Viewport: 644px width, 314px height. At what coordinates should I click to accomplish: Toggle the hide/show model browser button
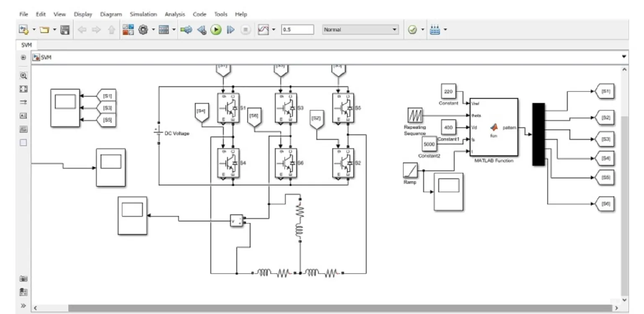[x=23, y=57]
